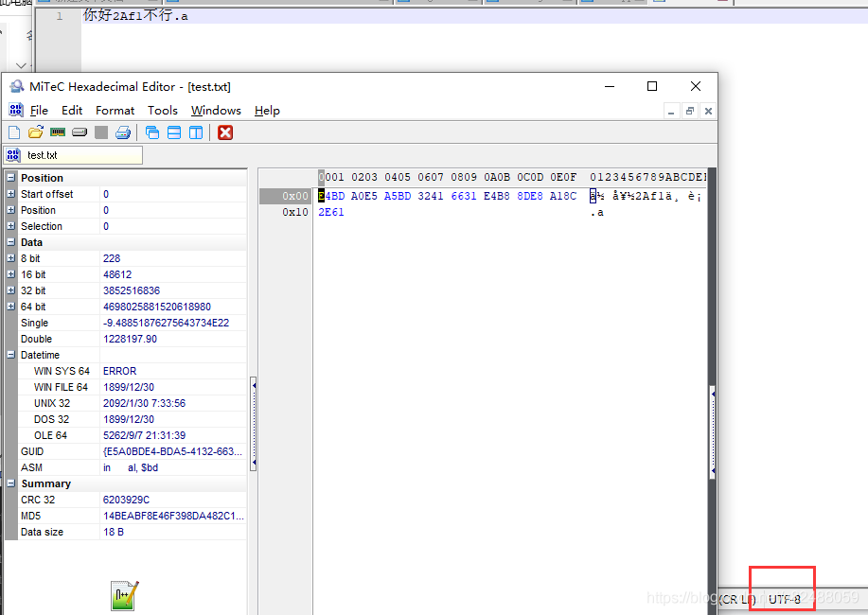Click the Tile horizontally icon
Image resolution: width=868 pixels, height=615 pixels.
[174, 132]
